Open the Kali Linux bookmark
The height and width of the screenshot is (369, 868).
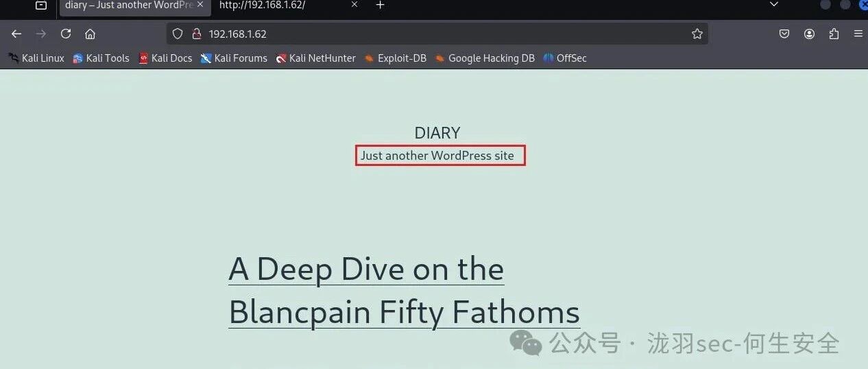(x=36, y=58)
